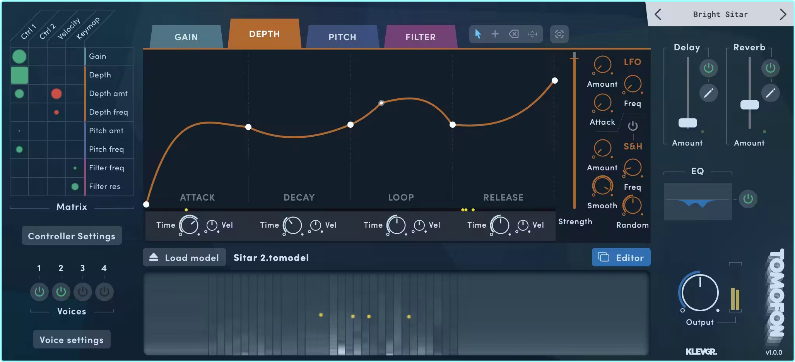The width and height of the screenshot is (795, 362).
Task: Click the envelope end point after Release
Action: tap(555, 81)
